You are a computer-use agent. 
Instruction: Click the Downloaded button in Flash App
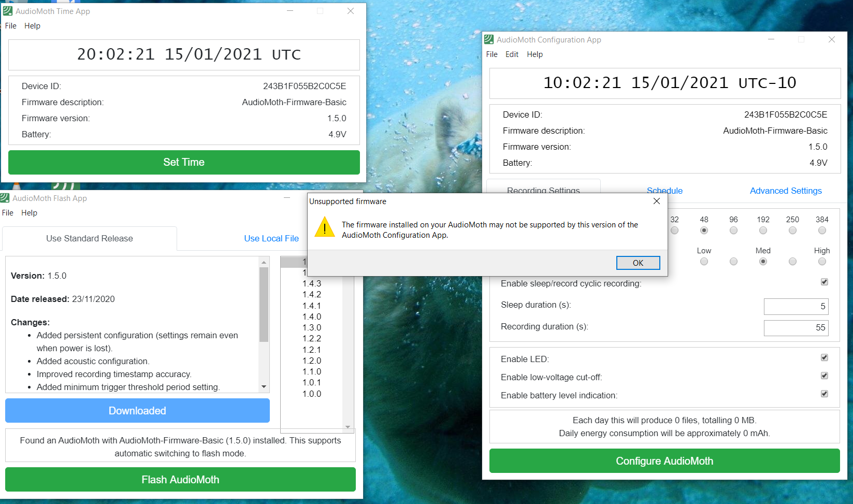(137, 411)
